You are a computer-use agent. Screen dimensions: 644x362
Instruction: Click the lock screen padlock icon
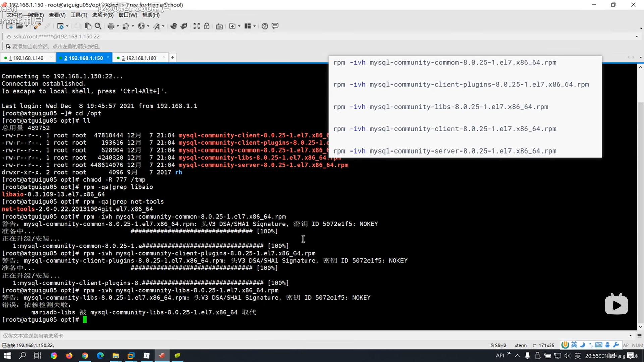click(x=207, y=26)
